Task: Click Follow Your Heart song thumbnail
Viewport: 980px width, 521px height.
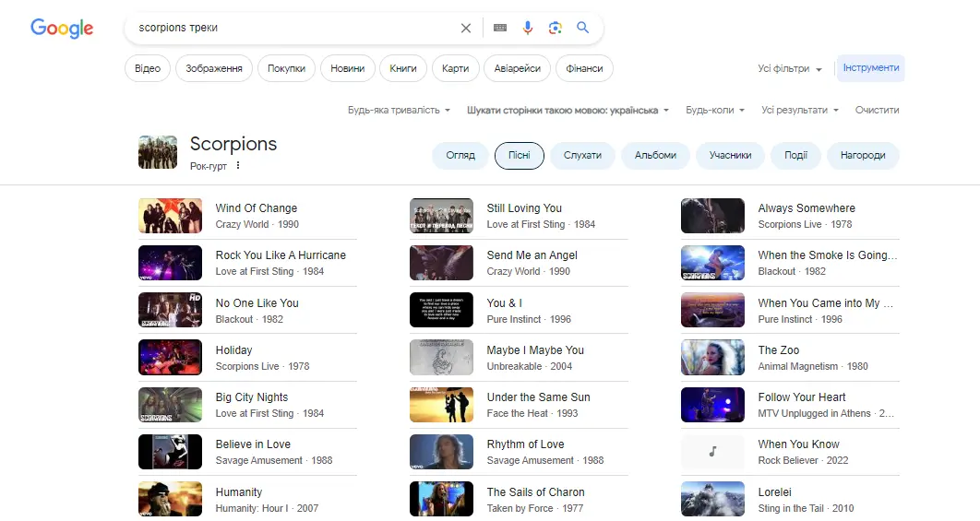Action: click(x=712, y=405)
